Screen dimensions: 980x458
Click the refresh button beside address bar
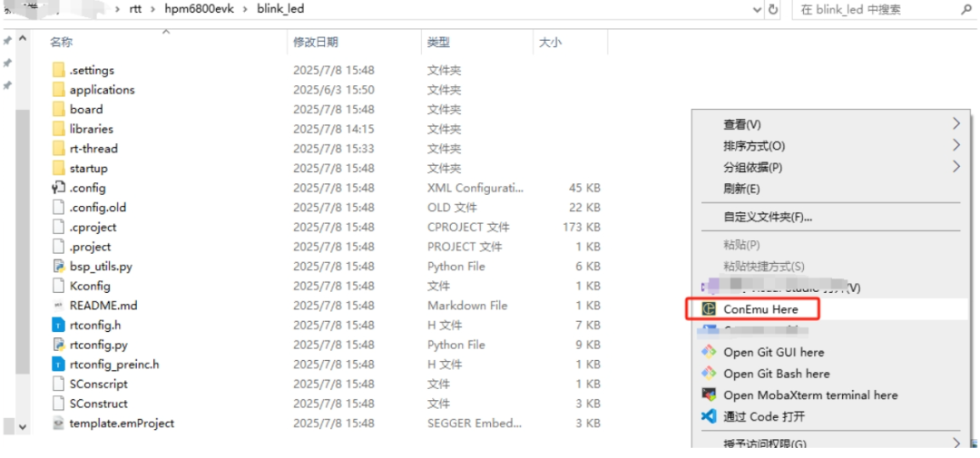[773, 9]
